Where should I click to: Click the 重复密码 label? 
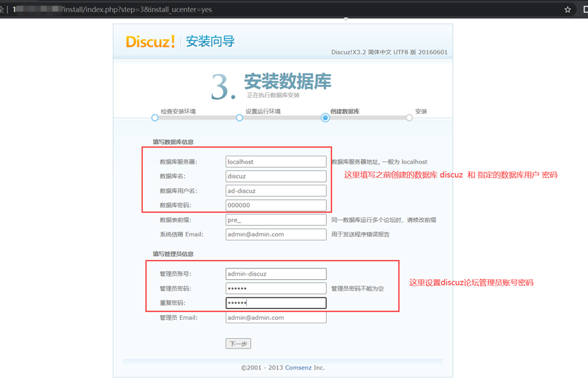click(x=173, y=303)
